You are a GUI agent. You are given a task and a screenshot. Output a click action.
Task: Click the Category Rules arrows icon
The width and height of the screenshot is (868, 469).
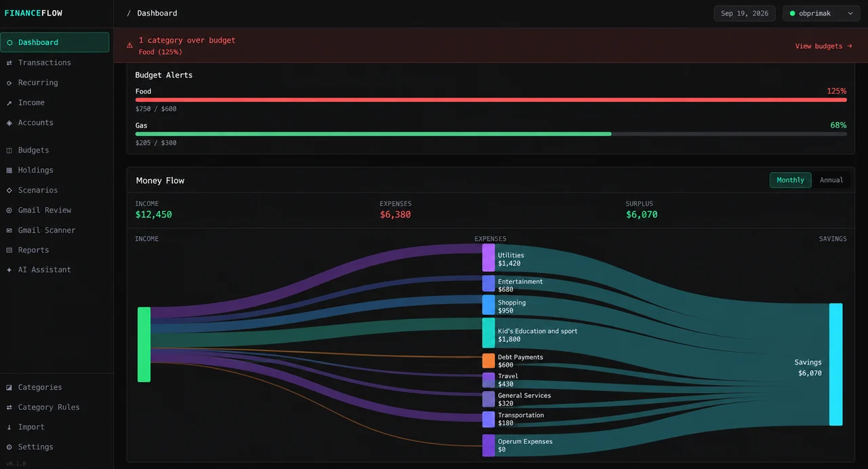pos(9,407)
